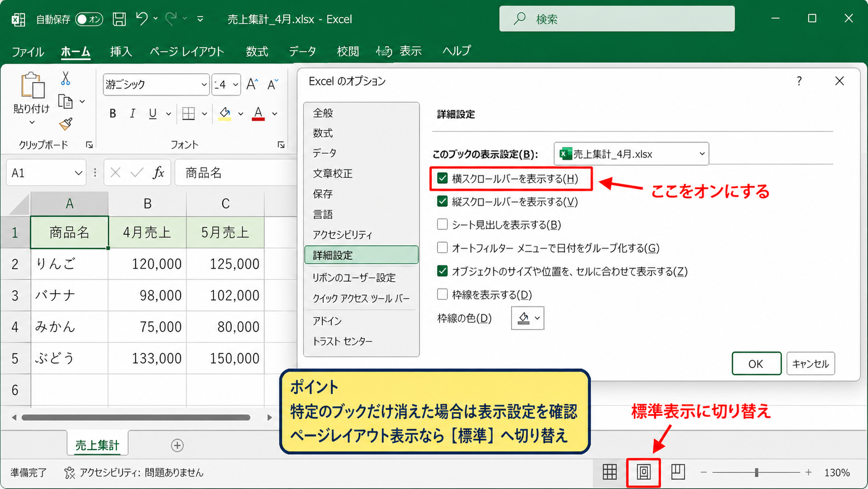The image size is (868, 489).
Task: Open the font name dropdown
Action: tap(204, 85)
